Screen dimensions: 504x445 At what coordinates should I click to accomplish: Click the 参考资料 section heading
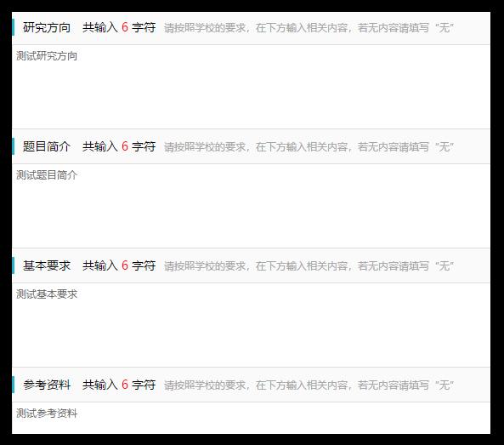click(x=47, y=385)
